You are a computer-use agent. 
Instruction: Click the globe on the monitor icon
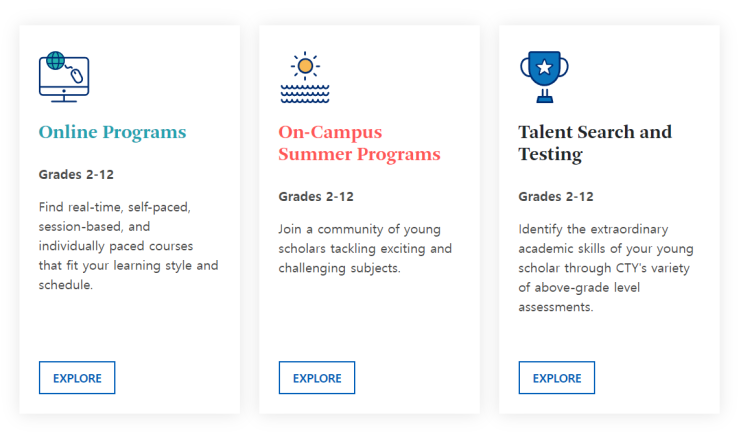pyautogui.click(x=55, y=61)
